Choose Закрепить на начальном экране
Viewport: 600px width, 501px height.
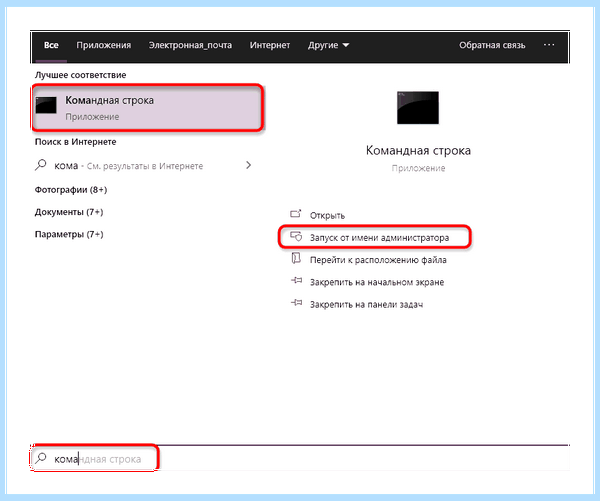(x=377, y=282)
